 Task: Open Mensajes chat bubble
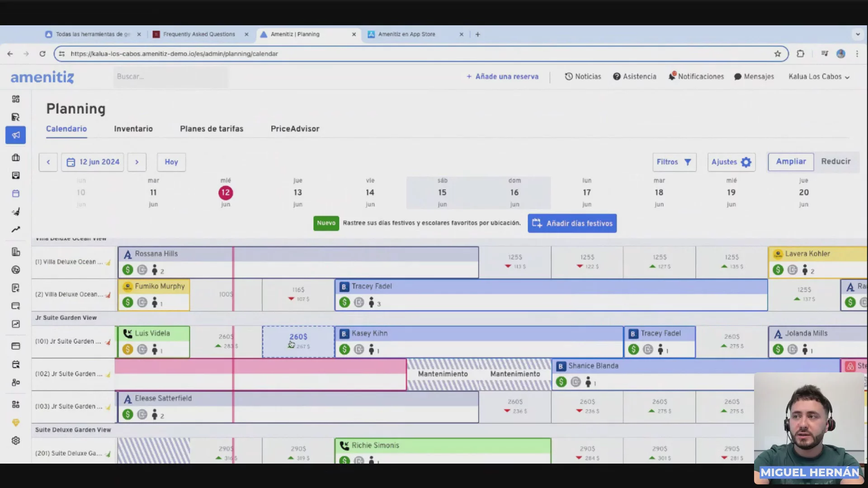coord(754,76)
